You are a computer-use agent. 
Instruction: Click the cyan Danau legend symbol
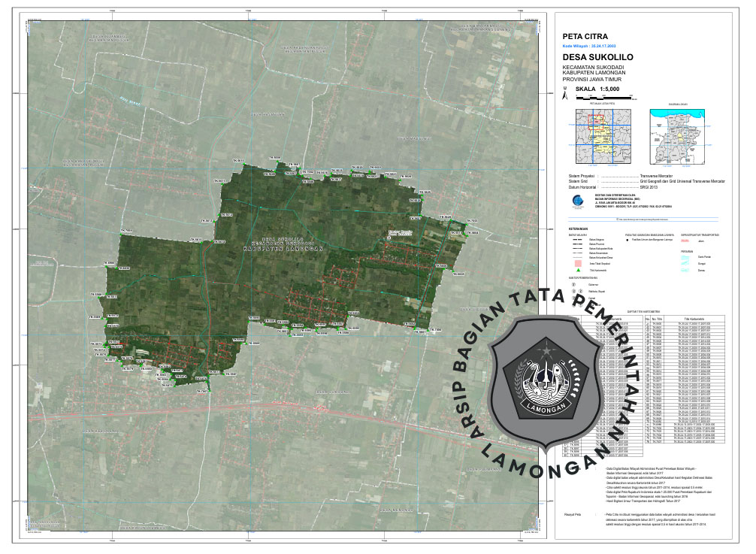click(x=685, y=270)
